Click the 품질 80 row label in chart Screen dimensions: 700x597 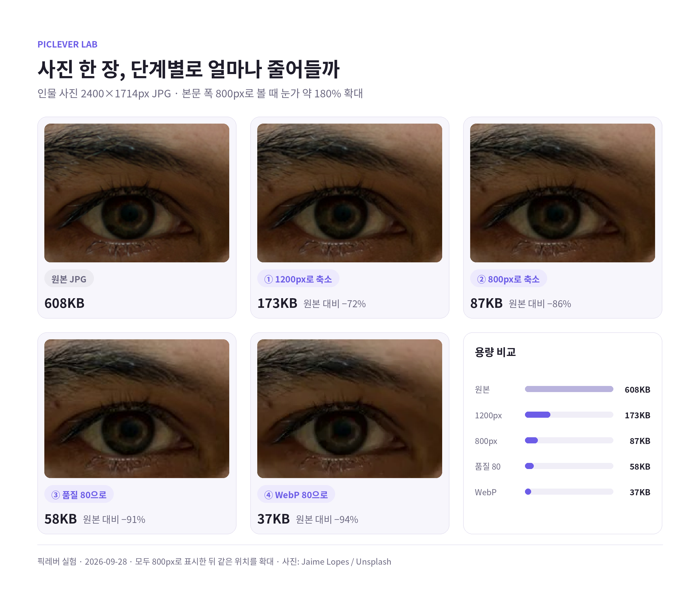(487, 466)
